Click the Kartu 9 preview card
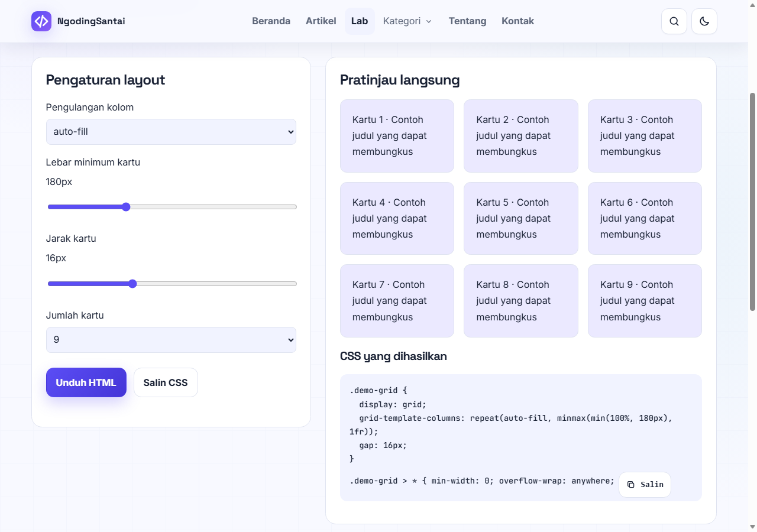 645,301
